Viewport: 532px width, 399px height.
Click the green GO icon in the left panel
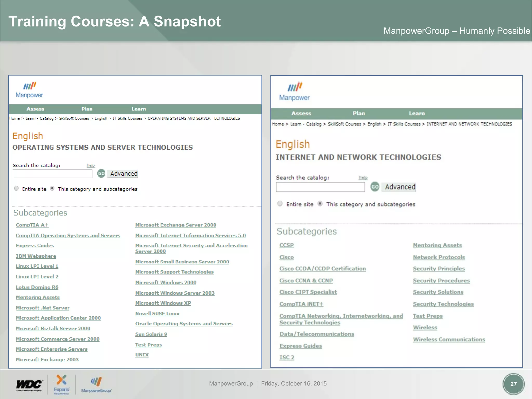pyautogui.click(x=101, y=174)
